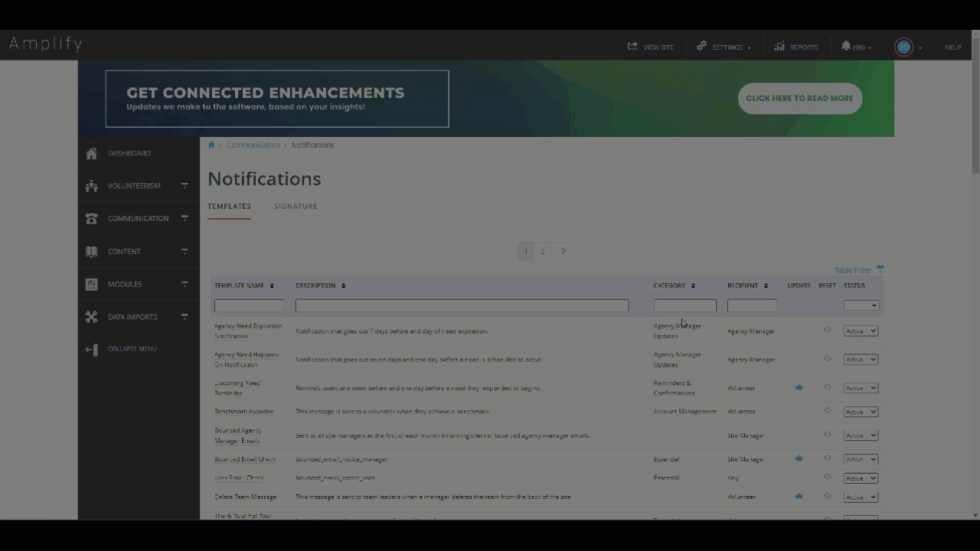
Task: Go to page 2 of the templates
Action: (x=542, y=251)
